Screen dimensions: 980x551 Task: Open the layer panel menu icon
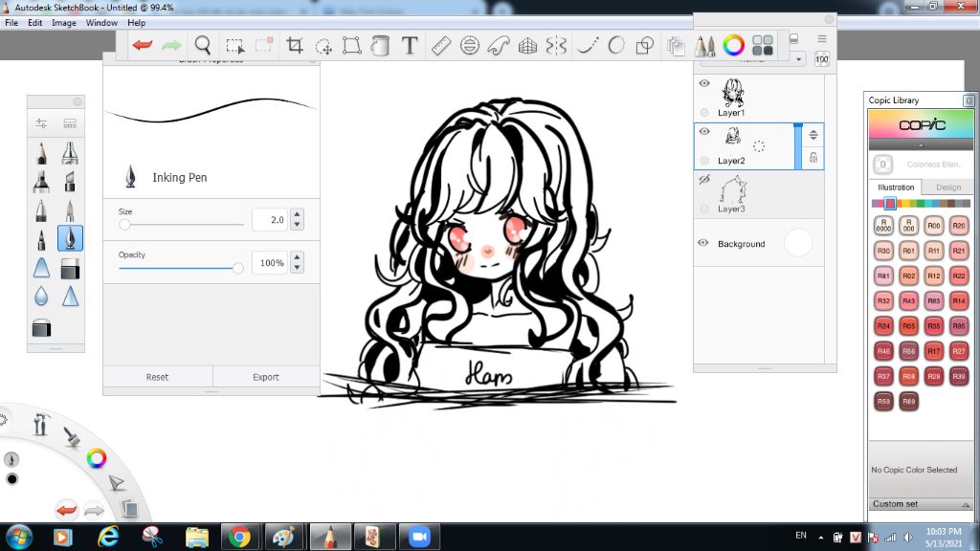pyautogui.click(x=822, y=38)
